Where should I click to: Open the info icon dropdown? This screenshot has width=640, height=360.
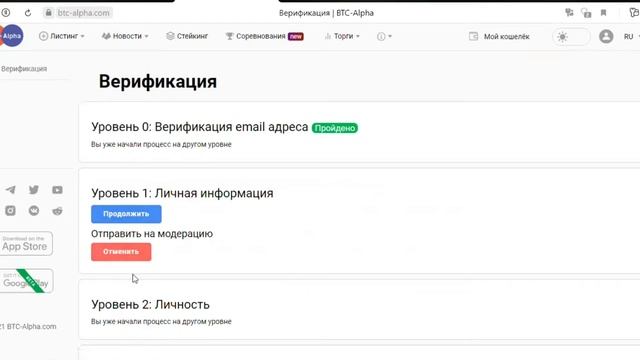tap(384, 36)
